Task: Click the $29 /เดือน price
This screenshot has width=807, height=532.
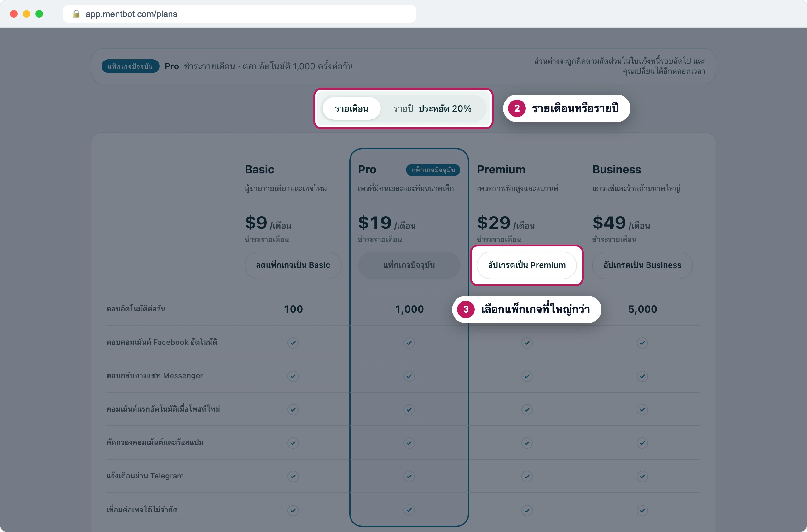Action: pos(506,223)
